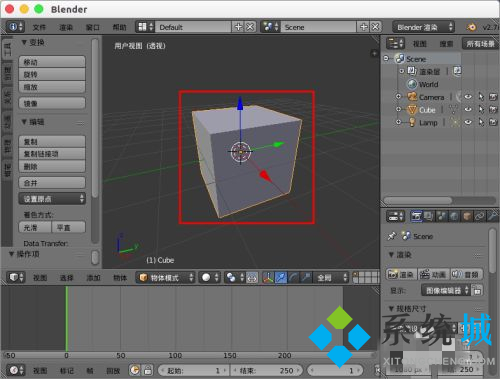Click the Lamp icon in outliner
This screenshot has height=379, width=500.
pyautogui.click(x=412, y=122)
